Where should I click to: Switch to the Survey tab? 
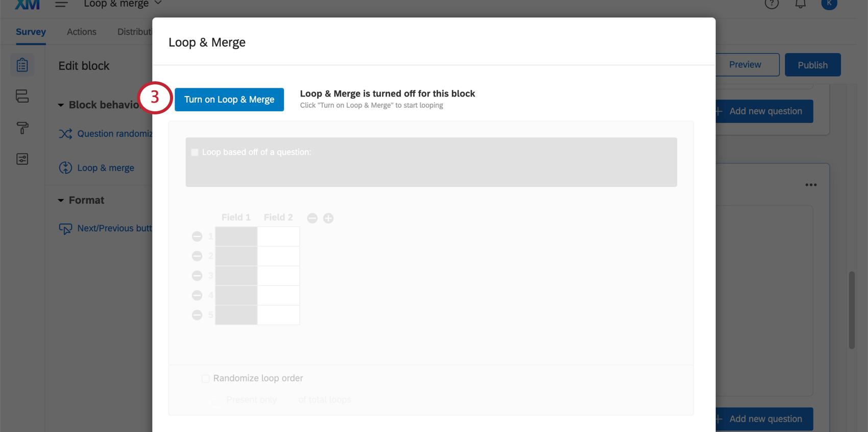[31, 32]
